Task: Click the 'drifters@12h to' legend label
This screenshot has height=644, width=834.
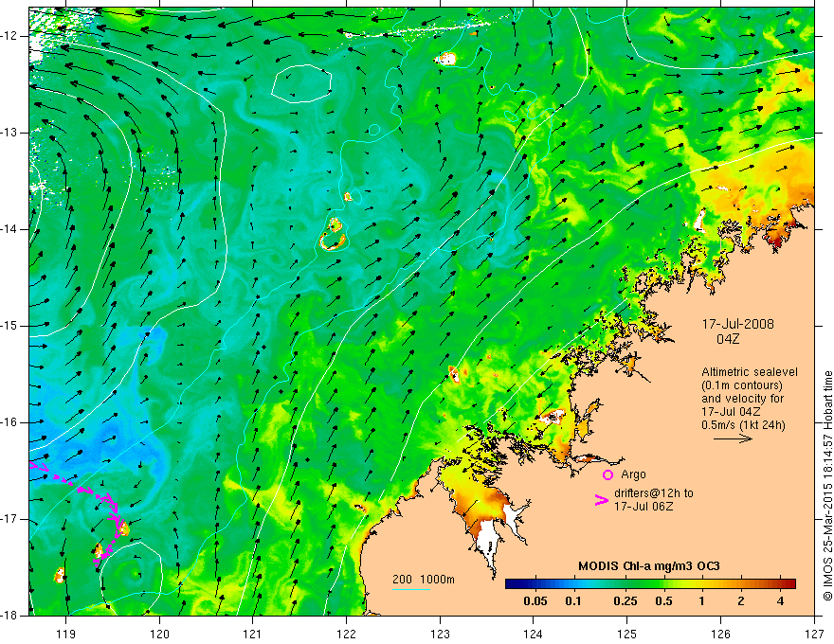Action: point(654,493)
